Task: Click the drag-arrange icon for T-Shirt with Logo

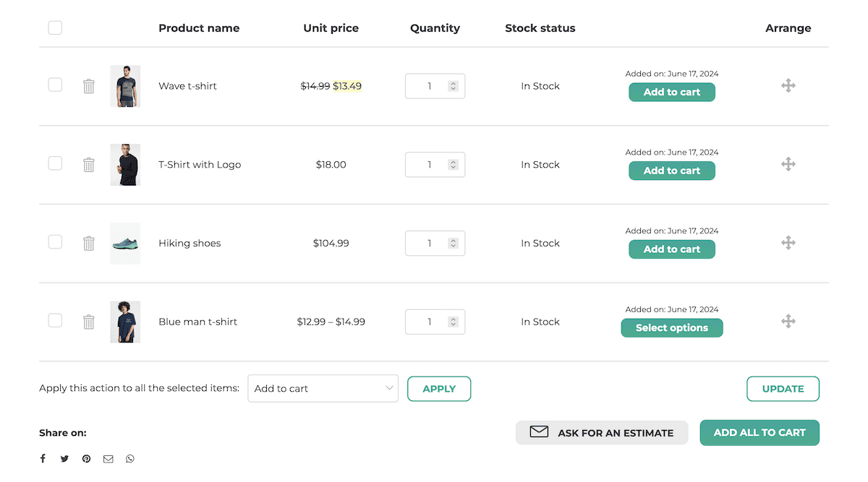Action: (788, 165)
